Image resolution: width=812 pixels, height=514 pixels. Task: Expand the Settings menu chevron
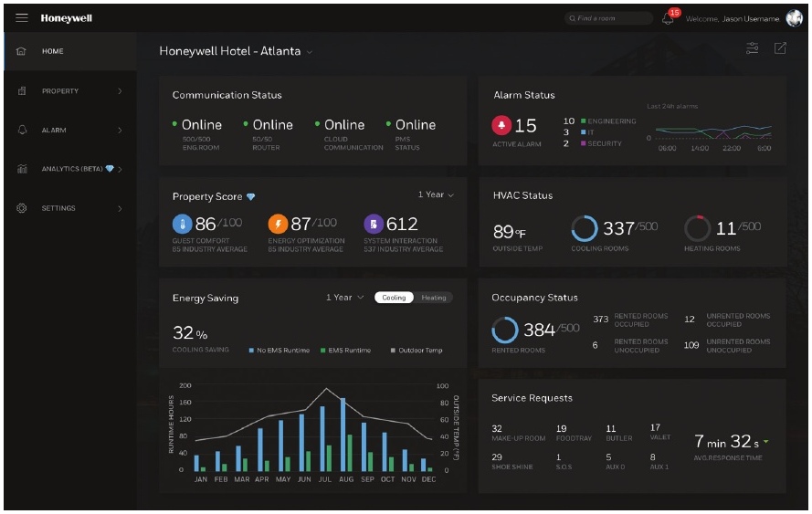tap(120, 208)
